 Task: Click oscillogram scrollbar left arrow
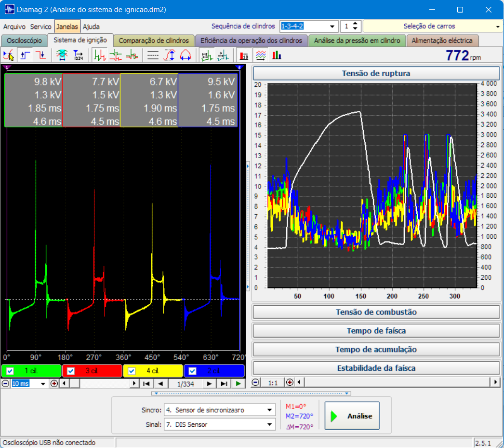pyautogui.click(x=64, y=383)
